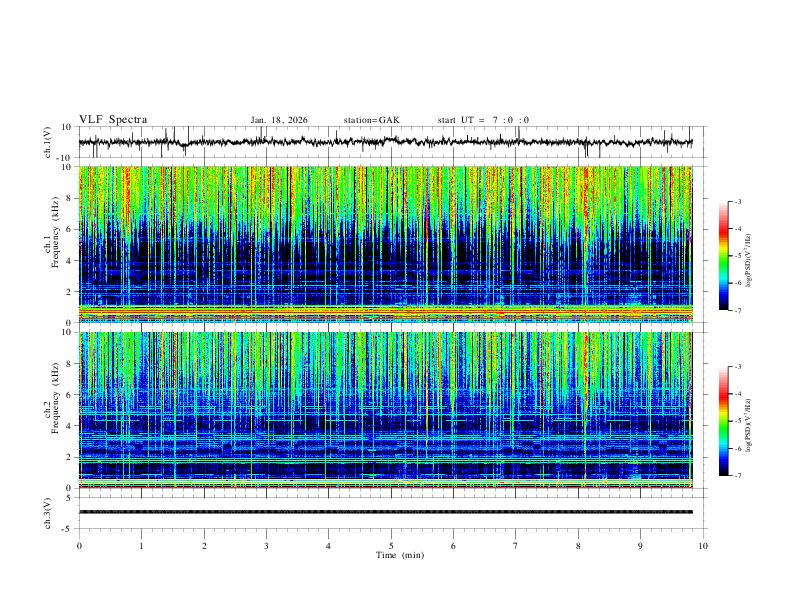Image resolution: width=792 pixels, height=612 pixels.
Task: Select the date text "Jan. 18, 2026"
Action: point(279,120)
